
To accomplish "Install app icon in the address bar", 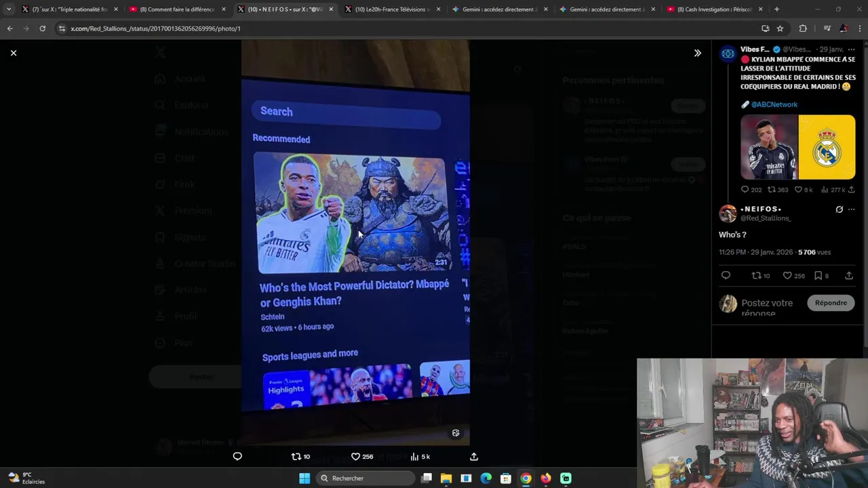I will tap(765, 28).
